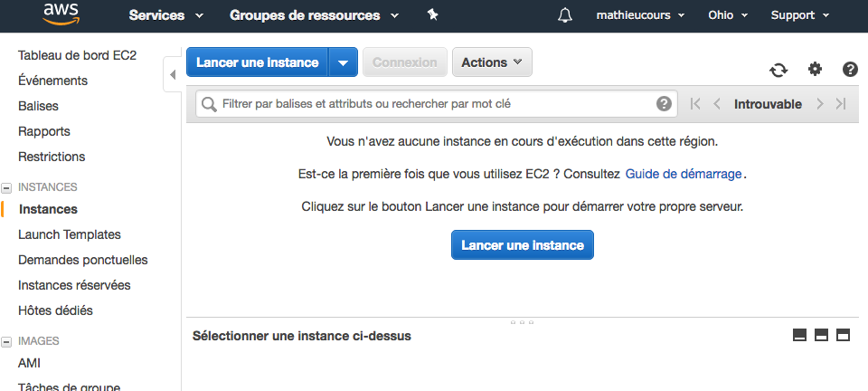Click the centered Lancer une instance button
Viewport: 868px width, 391px height.
coord(522,245)
